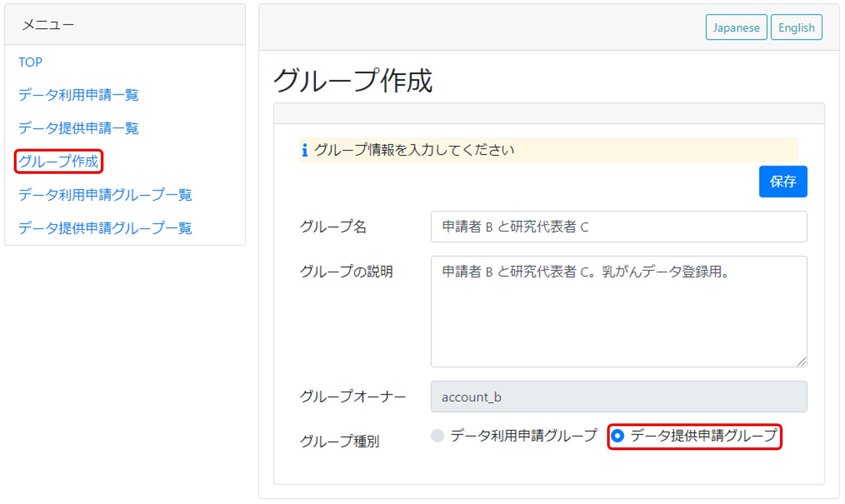Switch language with the Japanese button

click(736, 28)
